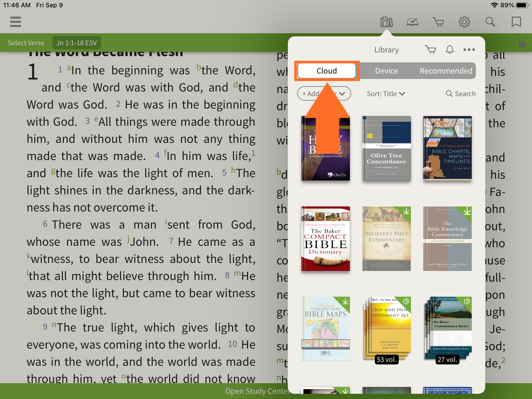
Task: Open the settings gear icon
Action: [x=464, y=22]
